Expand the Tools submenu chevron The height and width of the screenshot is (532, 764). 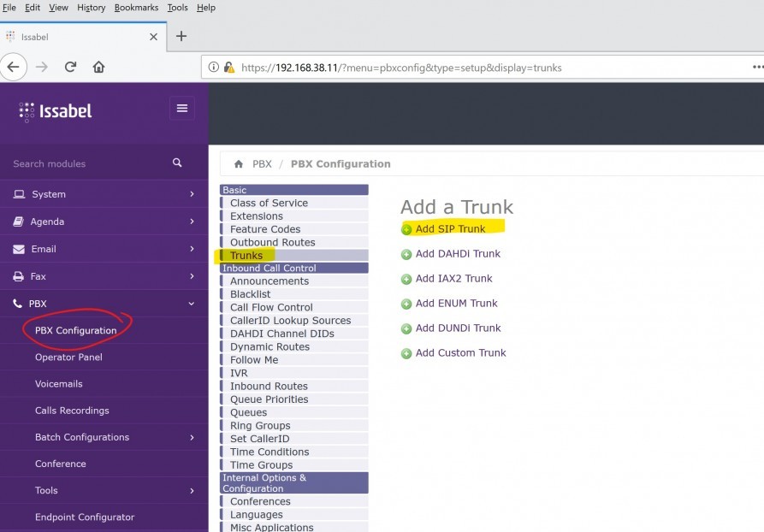pos(192,491)
